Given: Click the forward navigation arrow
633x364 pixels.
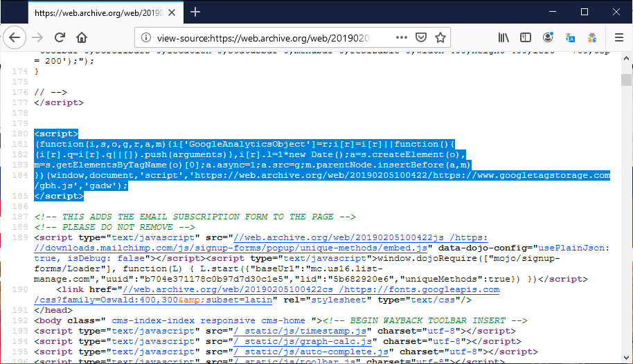Looking at the screenshot, I should tap(37, 37).
